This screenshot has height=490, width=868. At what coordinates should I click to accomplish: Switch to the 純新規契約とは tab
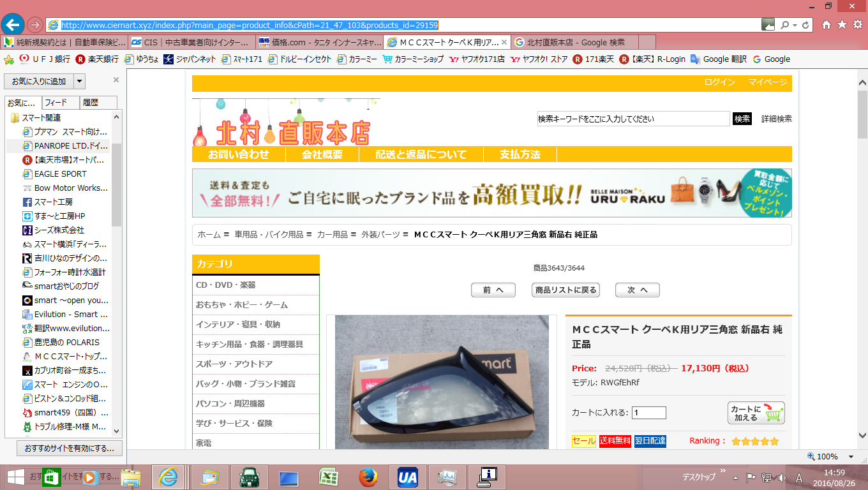pos(64,42)
